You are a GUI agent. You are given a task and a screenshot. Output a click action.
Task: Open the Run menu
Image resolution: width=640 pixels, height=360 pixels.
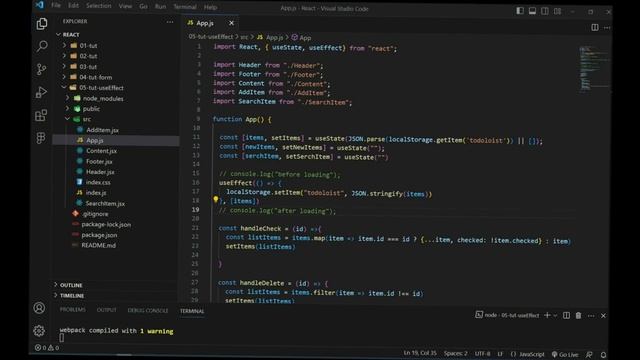[160, 7]
